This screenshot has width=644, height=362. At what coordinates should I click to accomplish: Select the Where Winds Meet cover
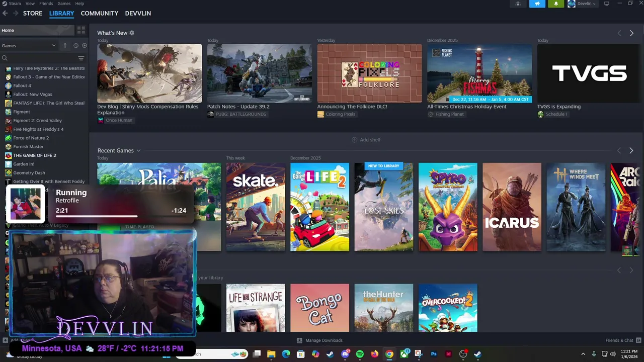576,207
